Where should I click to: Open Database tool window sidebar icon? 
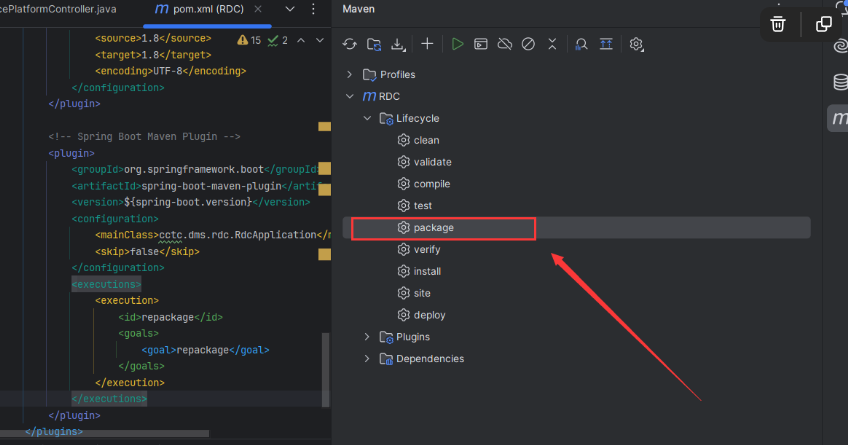pos(840,82)
